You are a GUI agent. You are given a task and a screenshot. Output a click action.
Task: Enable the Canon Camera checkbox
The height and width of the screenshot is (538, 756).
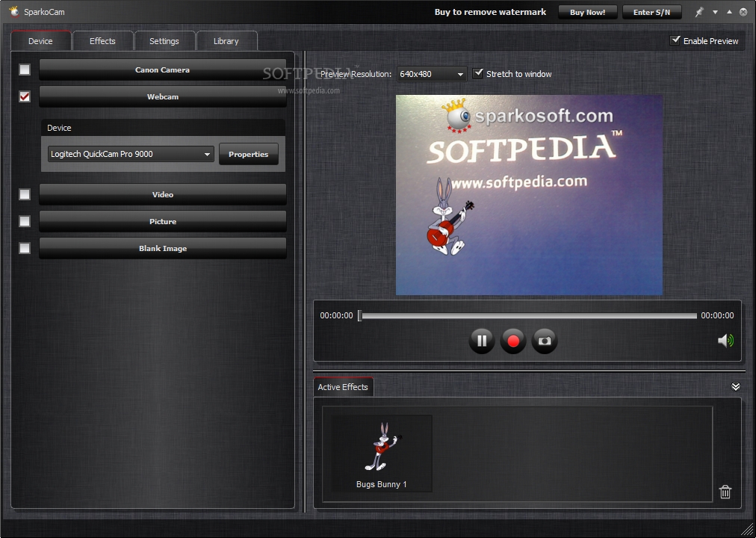pyautogui.click(x=25, y=69)
